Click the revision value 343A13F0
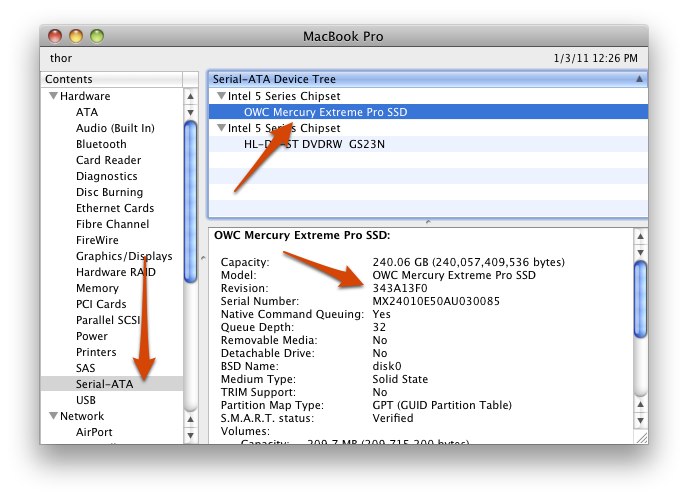Viewport: 688px width, 499px height. coord(400,288)
